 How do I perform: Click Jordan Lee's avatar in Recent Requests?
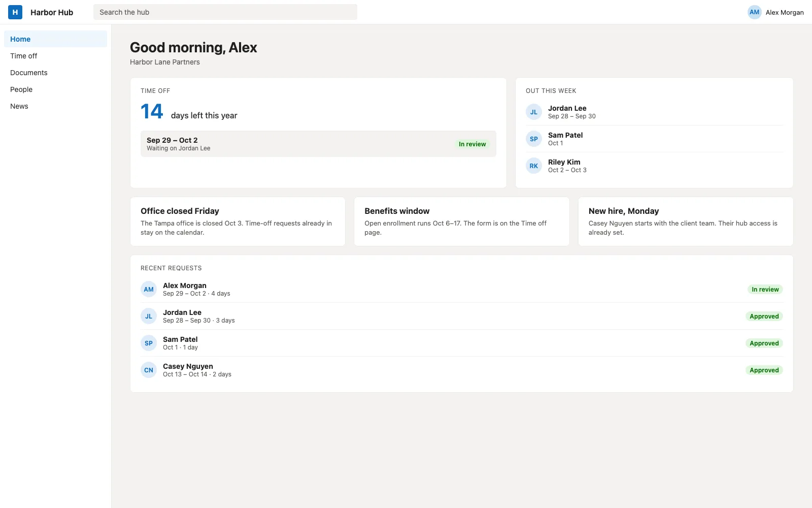pos(149,316)
